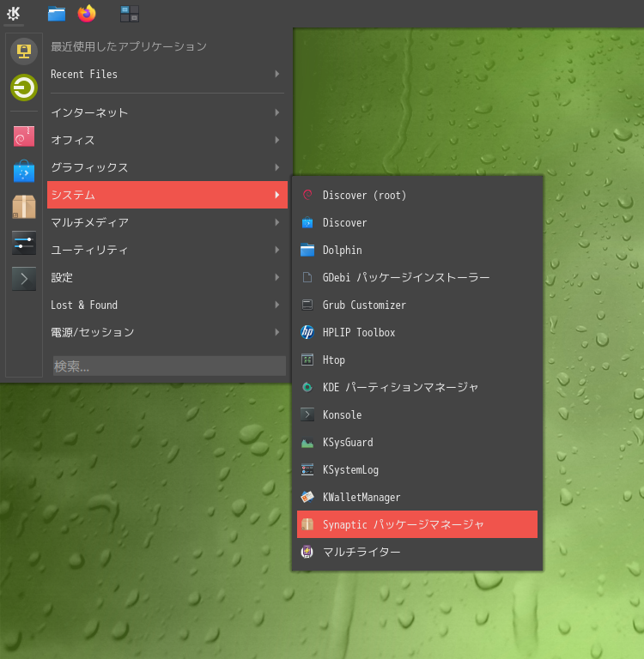Click the KSysGuard graph icon
Viewport: 644px width, 659px height.
tap(307, 442)
